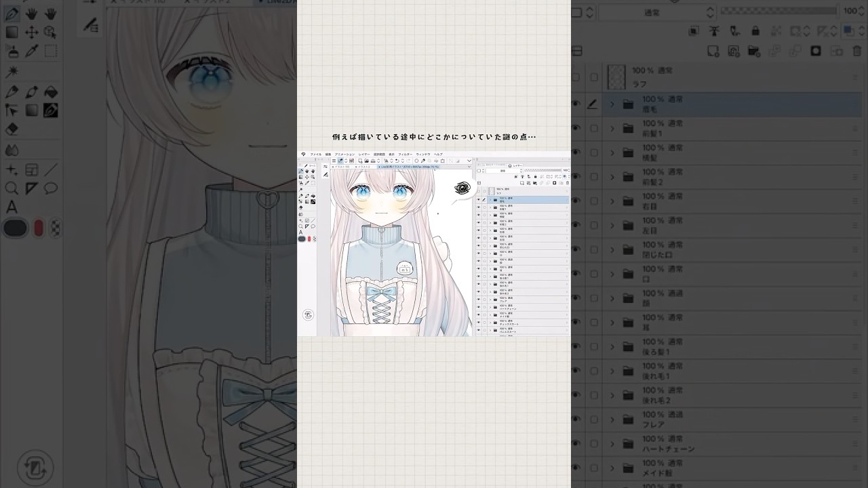This screenshot has width=868, height=488.
Task: Click the opacity value 100 field in enlarged panel
Action: tap(850, 11)
